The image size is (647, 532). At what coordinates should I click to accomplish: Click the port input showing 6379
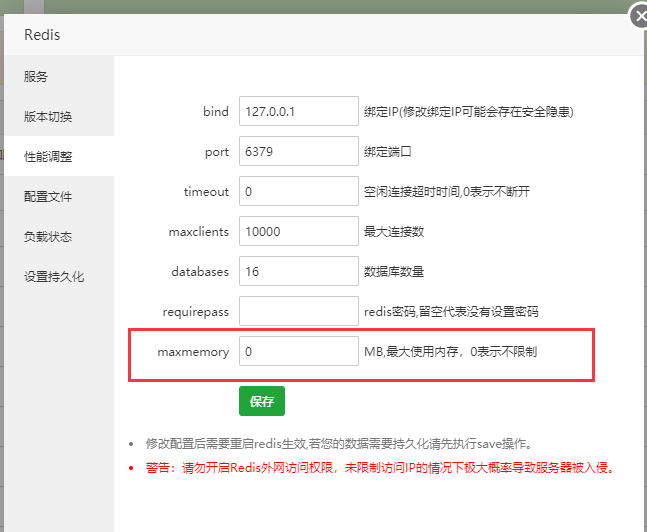click(299, 151)
